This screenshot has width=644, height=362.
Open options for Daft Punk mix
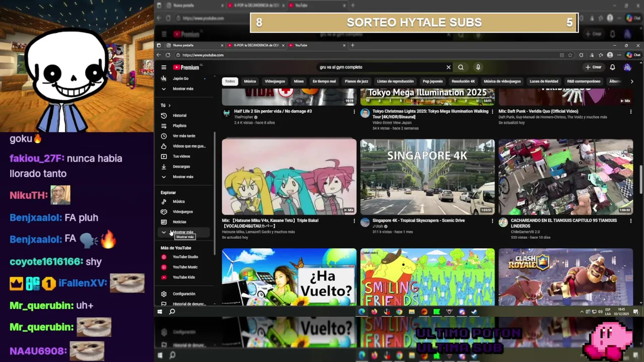(x=631, y=112)
